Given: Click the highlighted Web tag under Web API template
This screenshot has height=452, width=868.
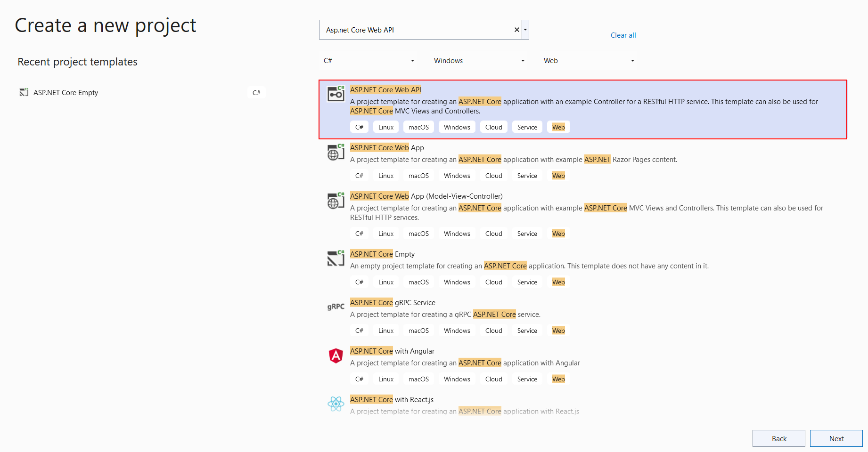Looking at the screenshot, I should [558, 127].
